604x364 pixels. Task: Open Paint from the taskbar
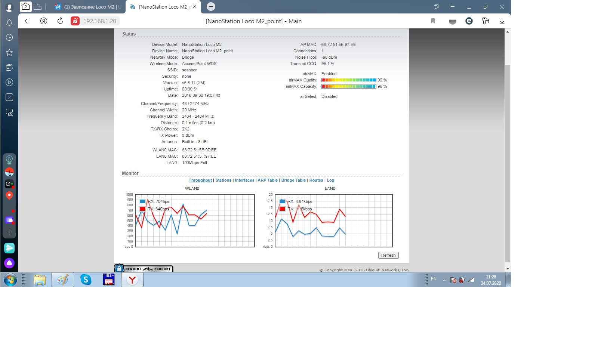pos(63,280)
